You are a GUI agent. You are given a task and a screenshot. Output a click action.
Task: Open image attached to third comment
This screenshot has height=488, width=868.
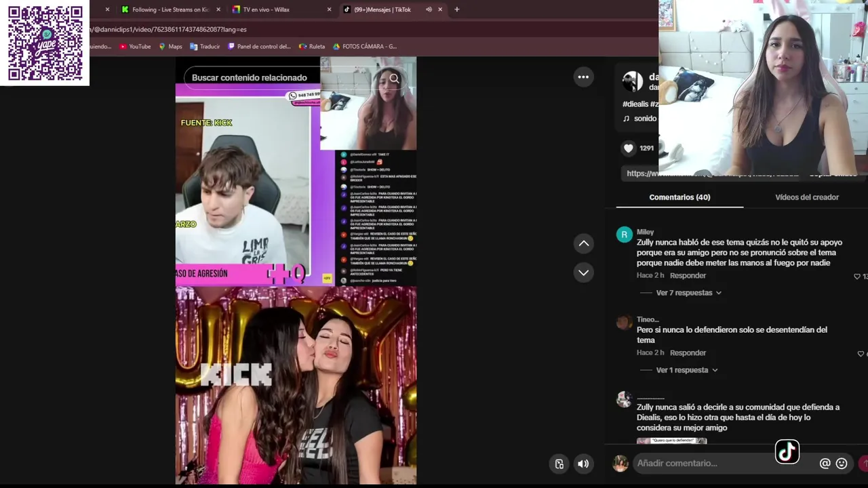coord(671,441)
